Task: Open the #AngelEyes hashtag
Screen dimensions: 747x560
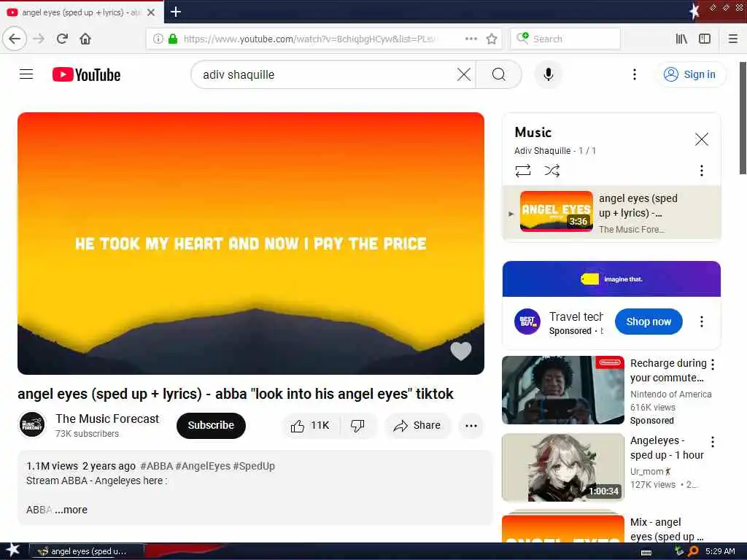Action: [203, 466]
